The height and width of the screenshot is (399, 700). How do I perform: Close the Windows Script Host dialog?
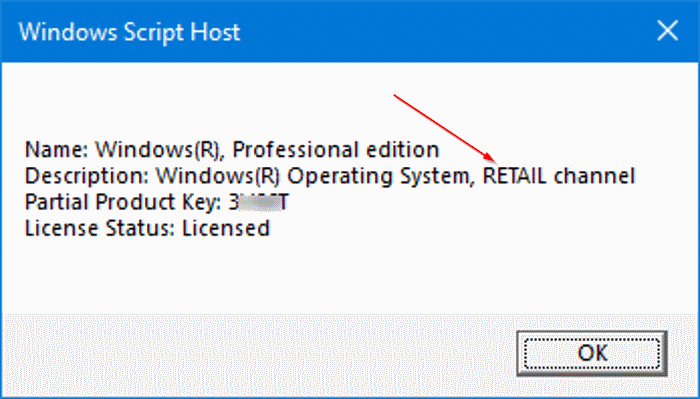667,32
